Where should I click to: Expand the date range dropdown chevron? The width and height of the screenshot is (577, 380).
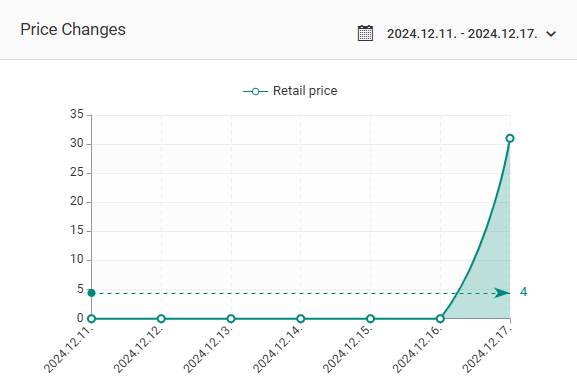pyautogui.click(x=551, y=34)
